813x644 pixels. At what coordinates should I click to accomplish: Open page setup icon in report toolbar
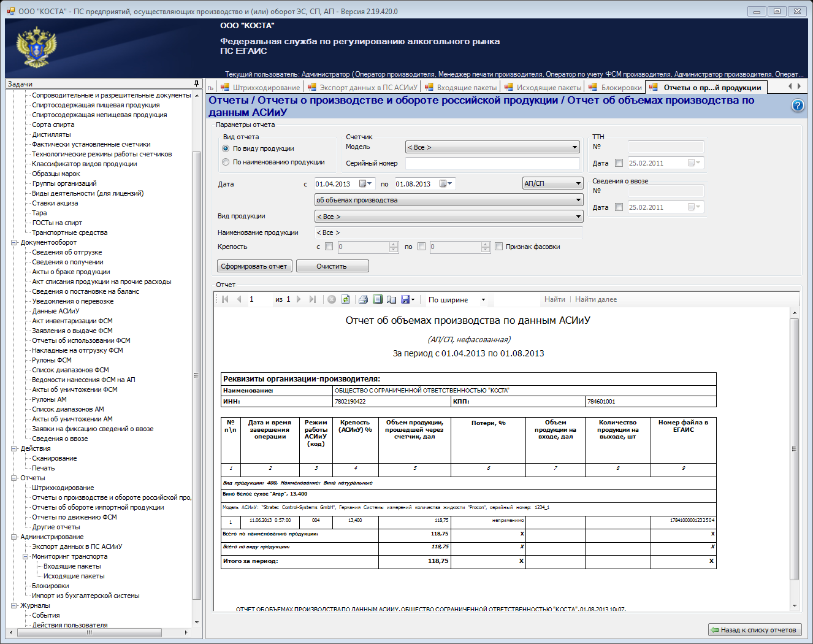(x=391, y=299)
